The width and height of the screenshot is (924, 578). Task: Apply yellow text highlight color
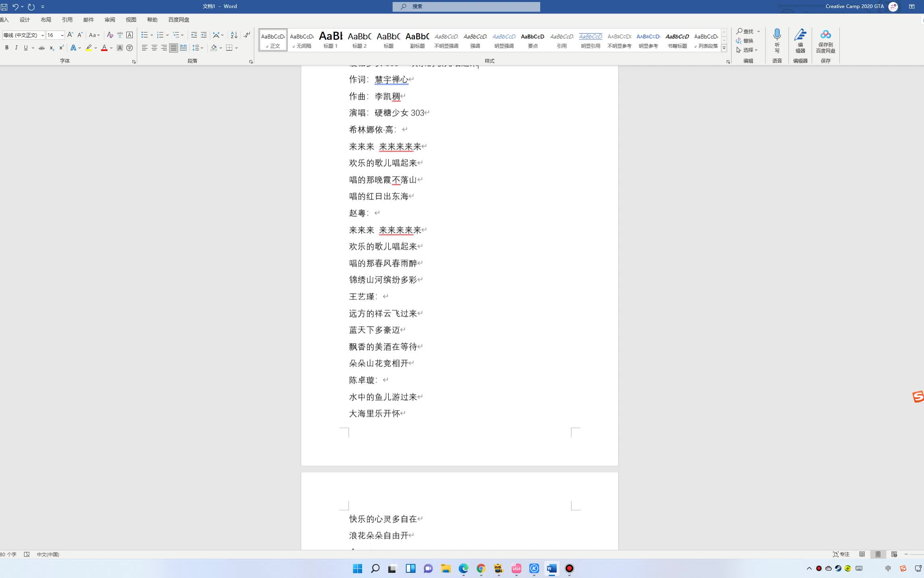[89, 48]
